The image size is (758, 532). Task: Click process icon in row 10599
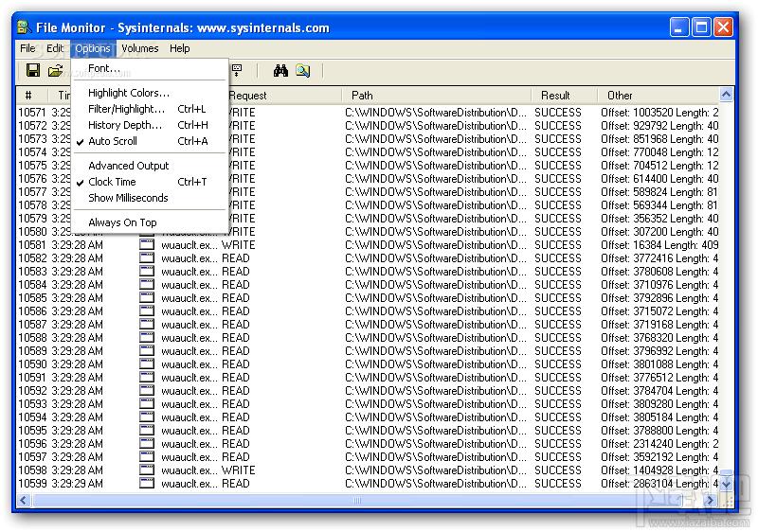pyautogui.click(x=147, y=483)
